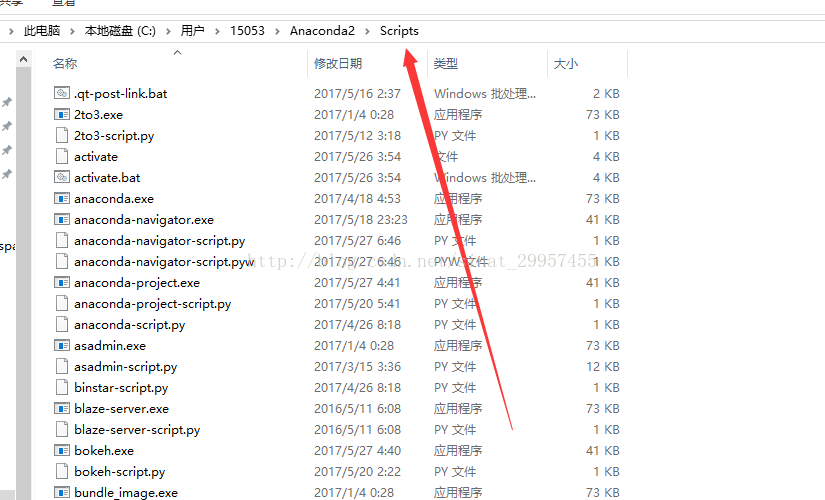
Task: Click the date 2017/5/18 23:23
Action: point(361,219)
